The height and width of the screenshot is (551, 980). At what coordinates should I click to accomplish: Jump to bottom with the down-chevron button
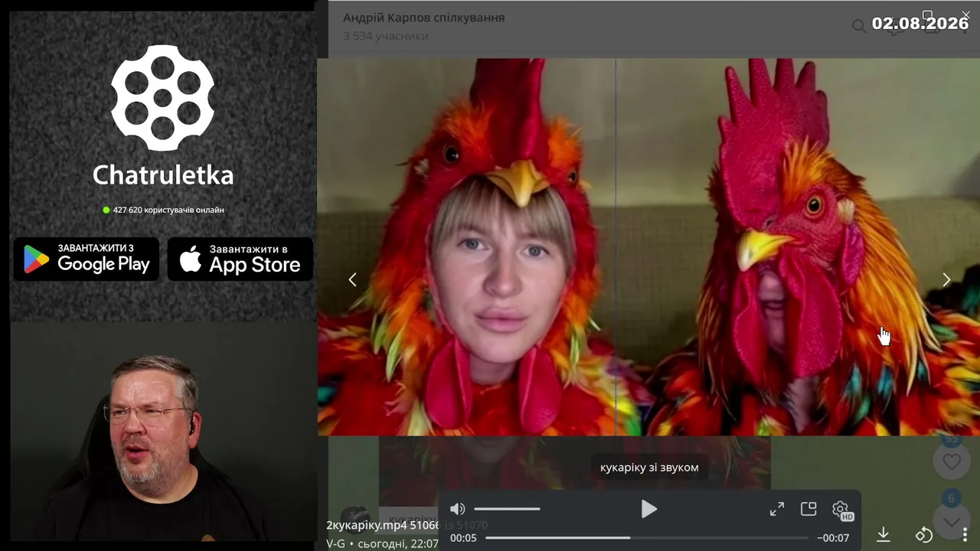[x=951, y=522]
